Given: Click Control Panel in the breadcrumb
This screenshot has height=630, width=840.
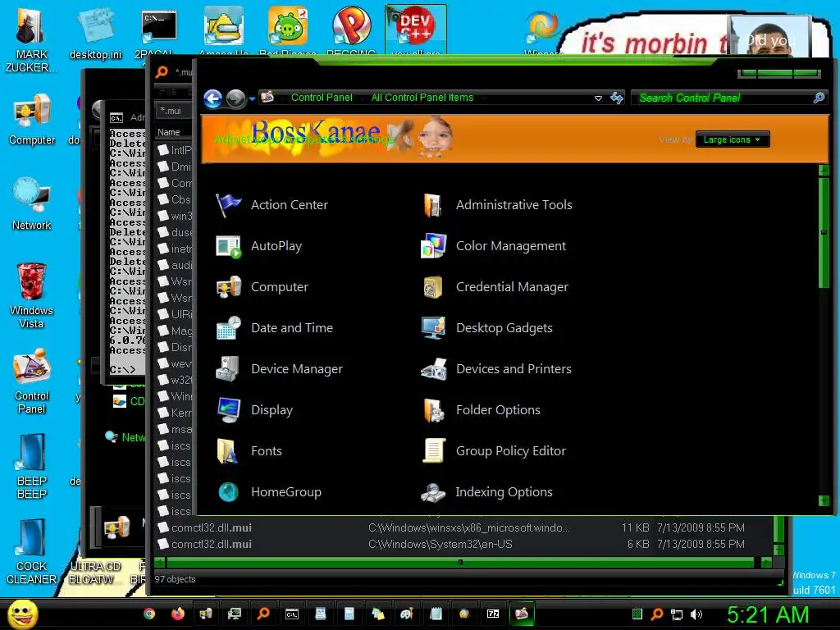Looking at the screenshot, I should pos(322,98).
